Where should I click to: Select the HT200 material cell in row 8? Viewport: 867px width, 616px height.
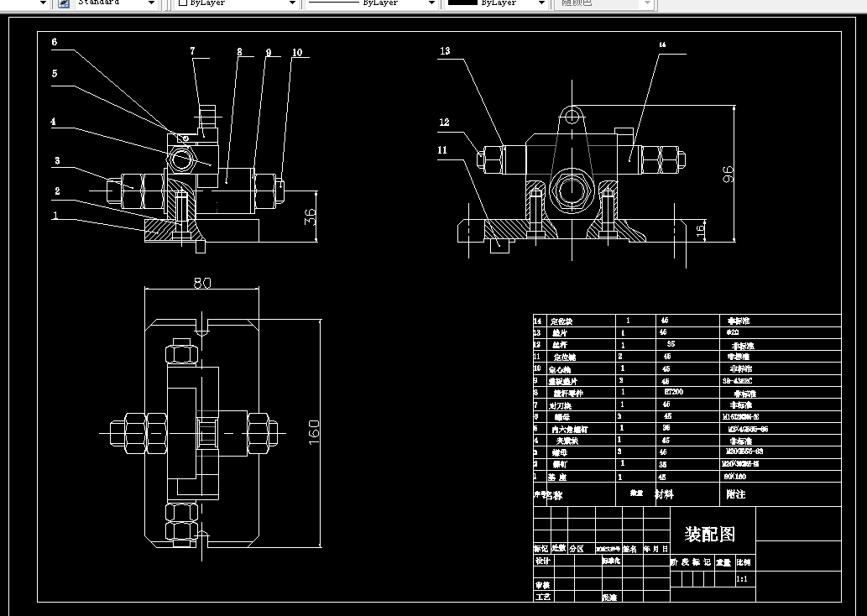[673, 391]
